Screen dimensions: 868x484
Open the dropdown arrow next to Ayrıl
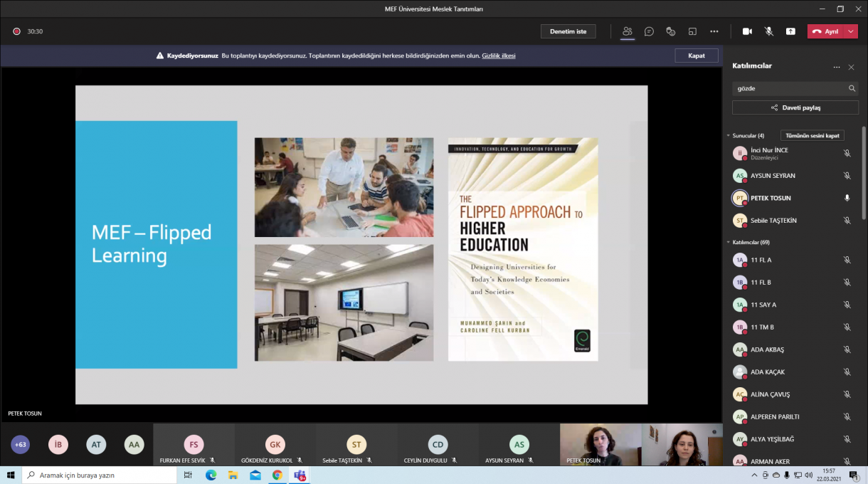tap(852, 31)
